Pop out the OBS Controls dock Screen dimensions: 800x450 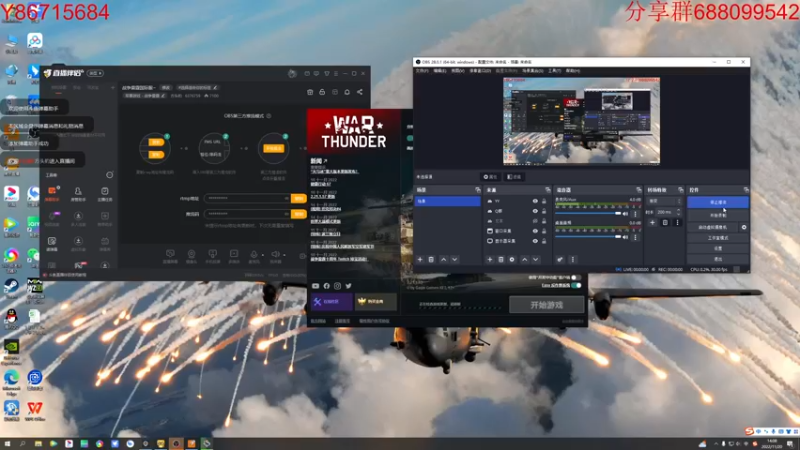(x=746, y=190)
